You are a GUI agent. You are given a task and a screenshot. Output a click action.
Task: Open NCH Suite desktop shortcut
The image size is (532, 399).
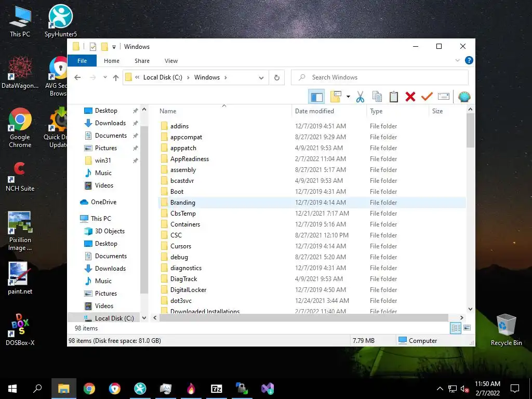[x=20, y=177]
